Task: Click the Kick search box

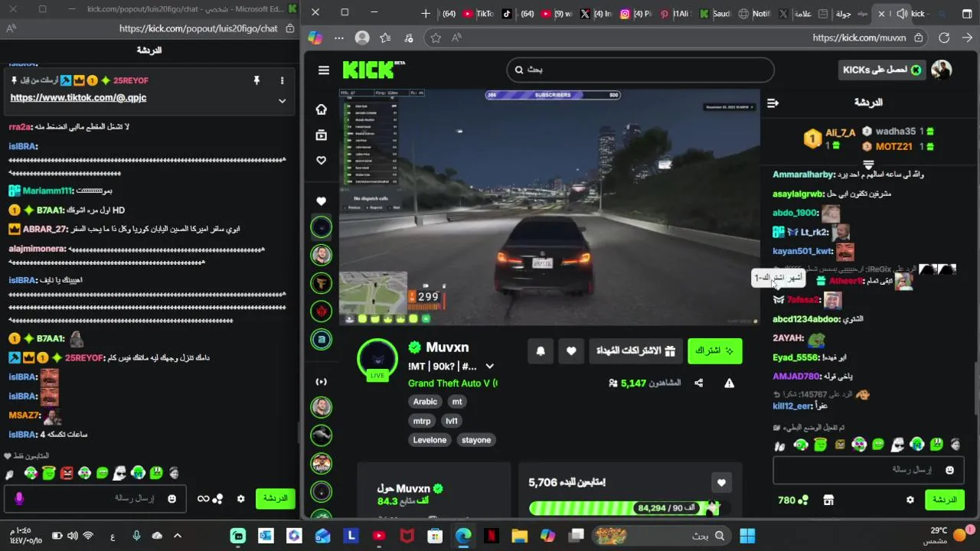Action: pyautogui.click(x=640, y=70)
